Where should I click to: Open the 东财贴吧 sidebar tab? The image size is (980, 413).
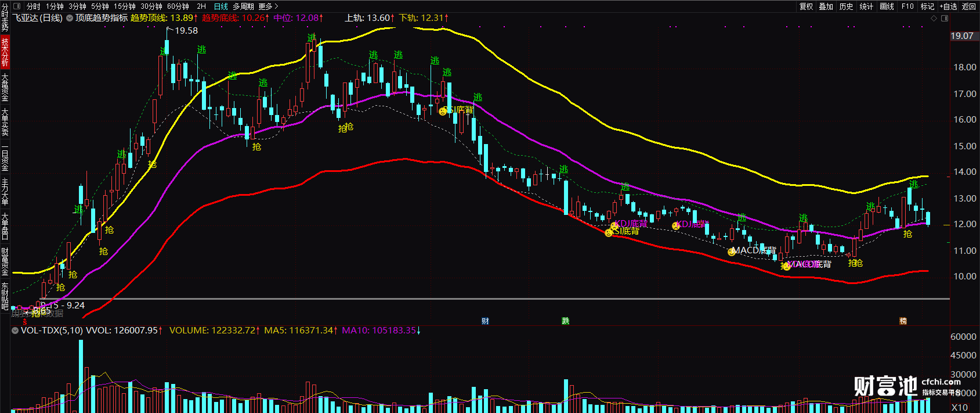pos(5,296)
